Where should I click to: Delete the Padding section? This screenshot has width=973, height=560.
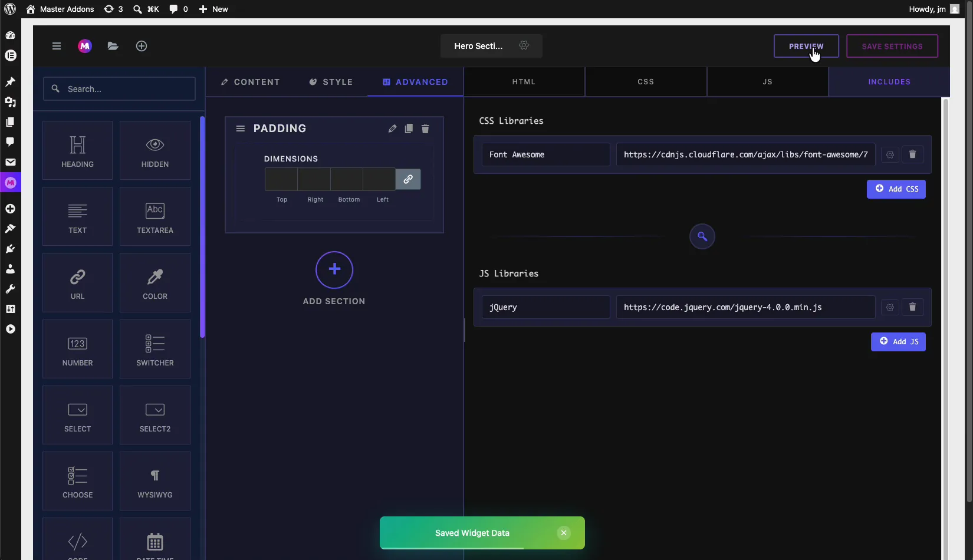pos(425,129)
